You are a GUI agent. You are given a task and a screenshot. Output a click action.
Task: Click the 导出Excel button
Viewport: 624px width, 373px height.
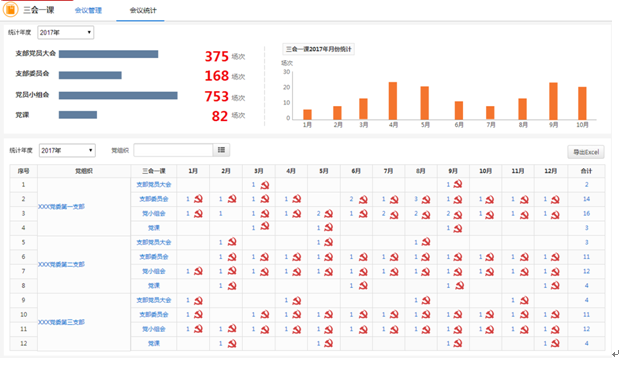click(586, 152)
